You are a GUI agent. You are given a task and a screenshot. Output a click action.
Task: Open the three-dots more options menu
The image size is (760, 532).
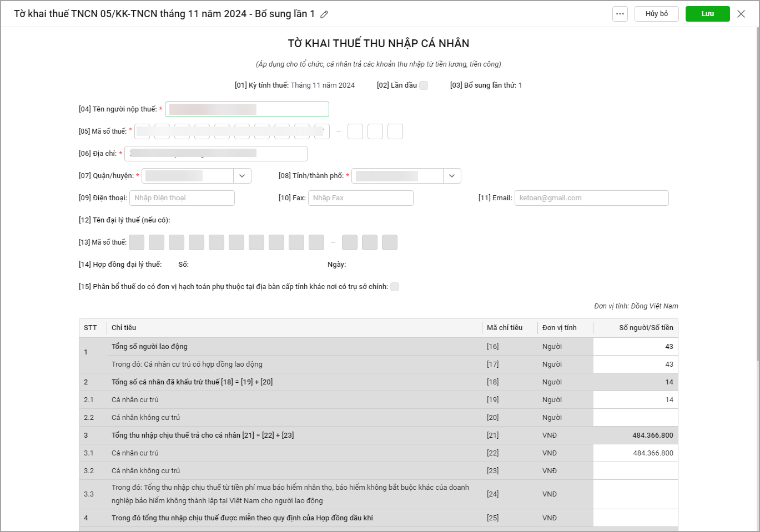620,14
